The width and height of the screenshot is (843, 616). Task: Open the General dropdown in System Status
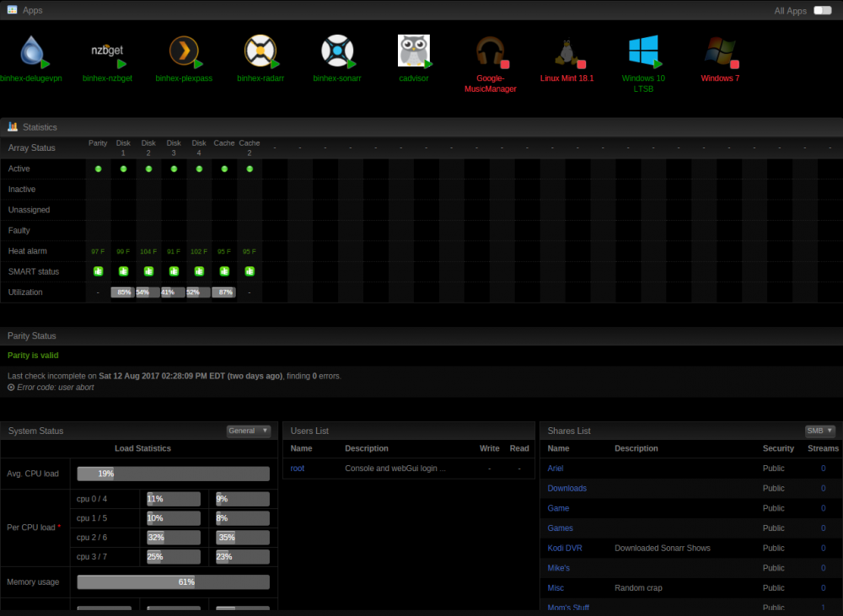click(x=248, y=431)
